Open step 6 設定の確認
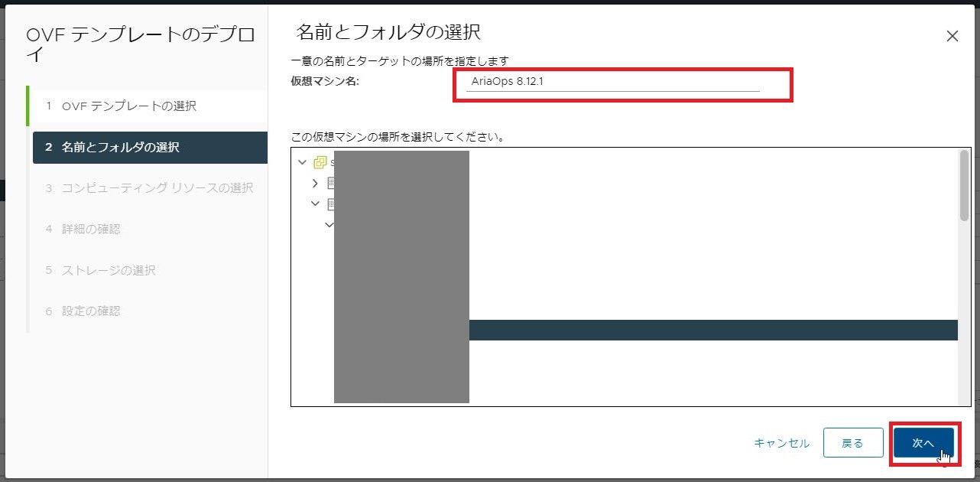Viewport: 980px width, 482px height. pyautogui.click(x=148, y=311)
